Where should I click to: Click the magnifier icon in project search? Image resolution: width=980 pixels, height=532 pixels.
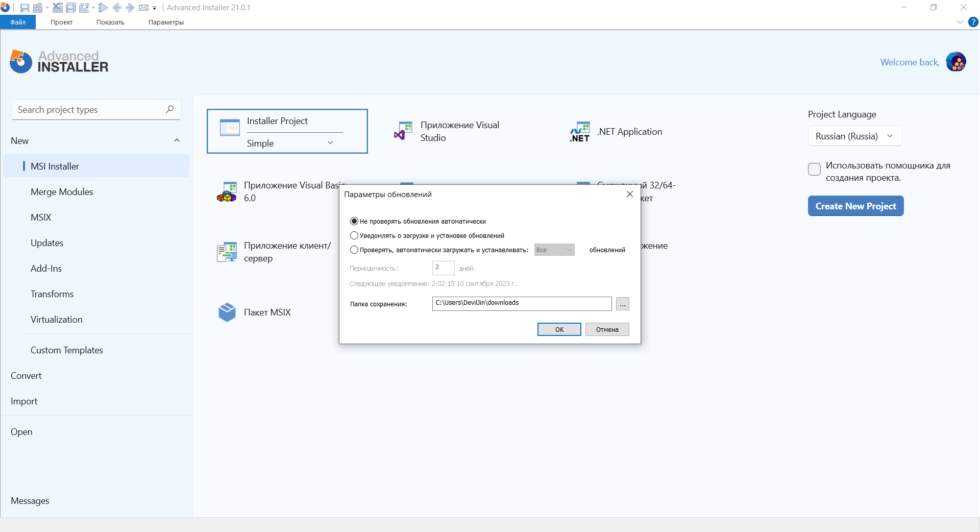pos(170,109)
